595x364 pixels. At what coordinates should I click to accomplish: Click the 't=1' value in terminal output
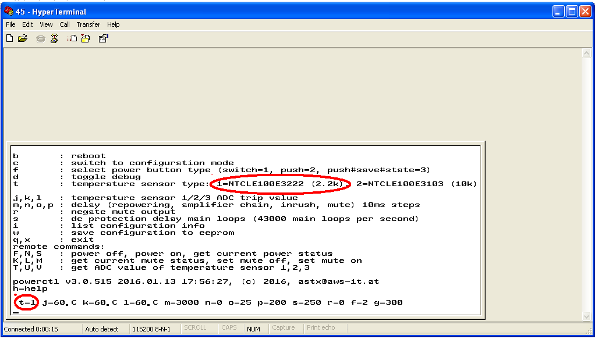[x=27, y=302]
